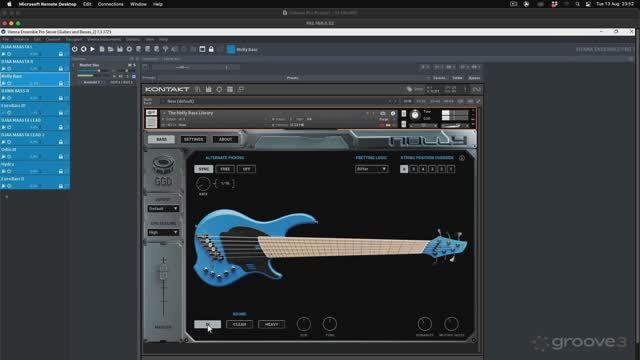This screenshot has height=360, width=640.
Task: Click the info icon in Molly Bass instrument header
Action: click(393, 113)
